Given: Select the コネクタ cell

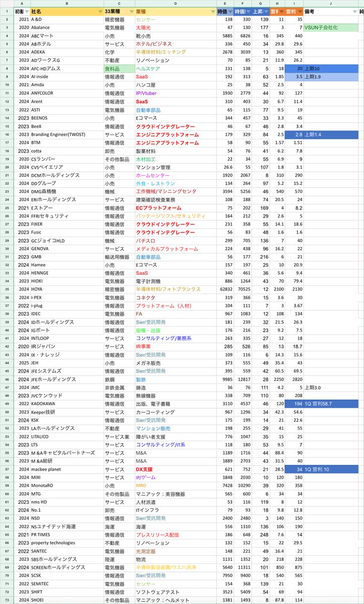Looking at the screenshot, I should click(x=176, y=297).
